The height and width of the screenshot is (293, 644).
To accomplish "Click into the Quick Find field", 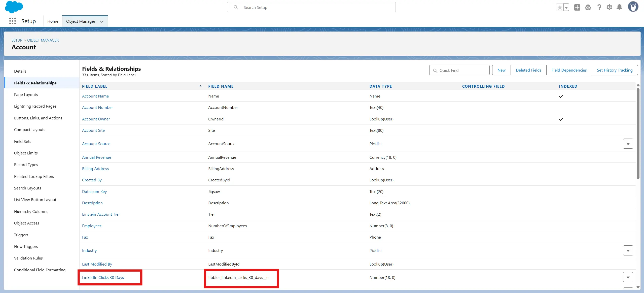I will pyautogui.click(x=462, y=71).
